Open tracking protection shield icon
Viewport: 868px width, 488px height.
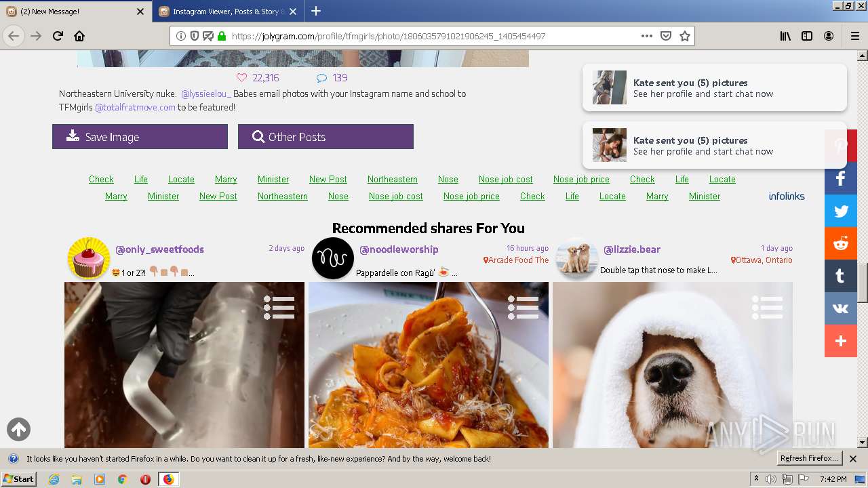[195, 36]
